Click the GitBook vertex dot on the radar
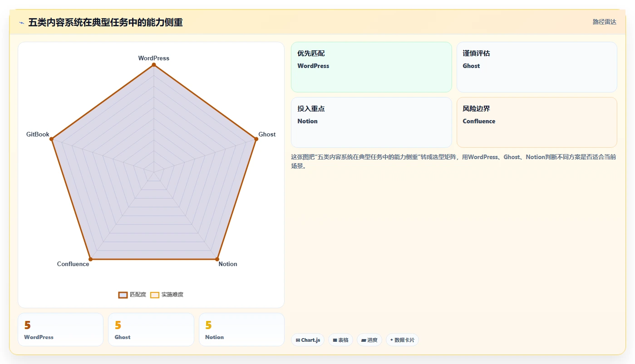 coord(52,139)
